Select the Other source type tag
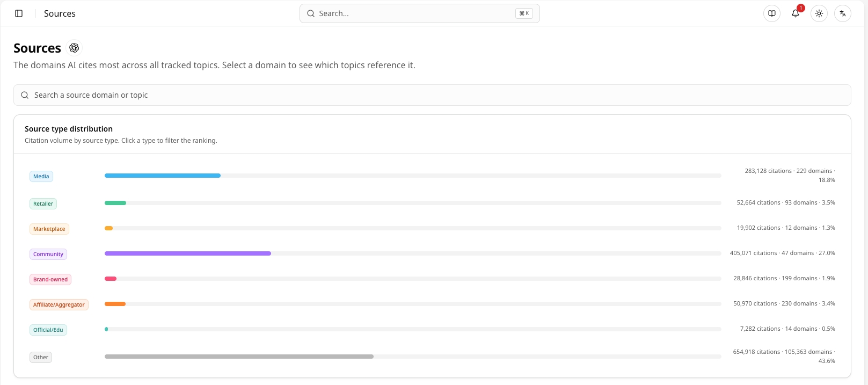The height and width of the screenshot is (385, 868). [x=41, y=357]
